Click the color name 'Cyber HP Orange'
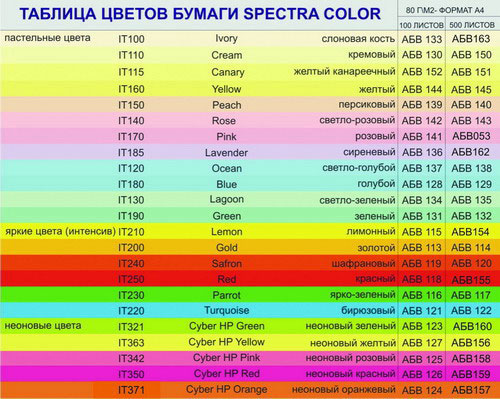This screenshot has height=399, width=500. 227,390
